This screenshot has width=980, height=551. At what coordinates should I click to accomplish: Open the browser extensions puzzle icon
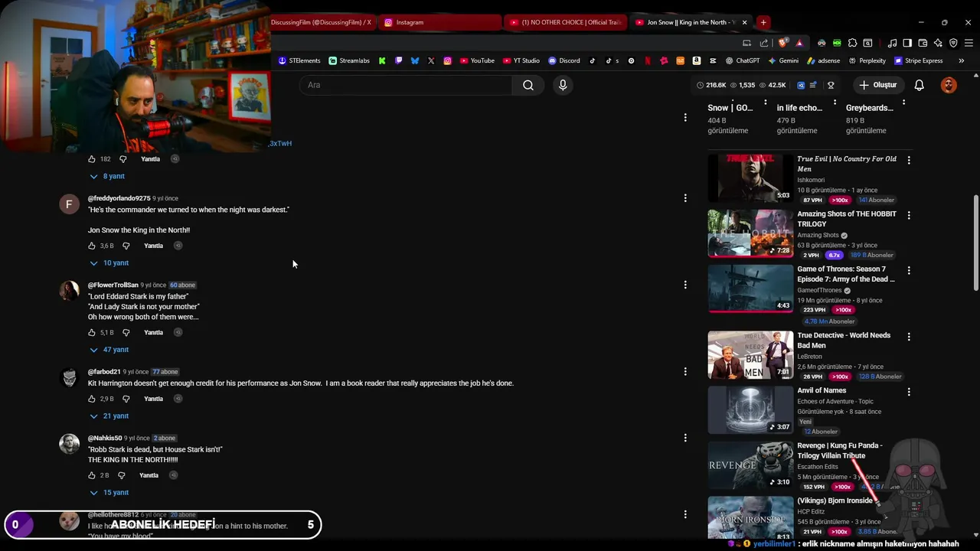click(x=852, y=43)
